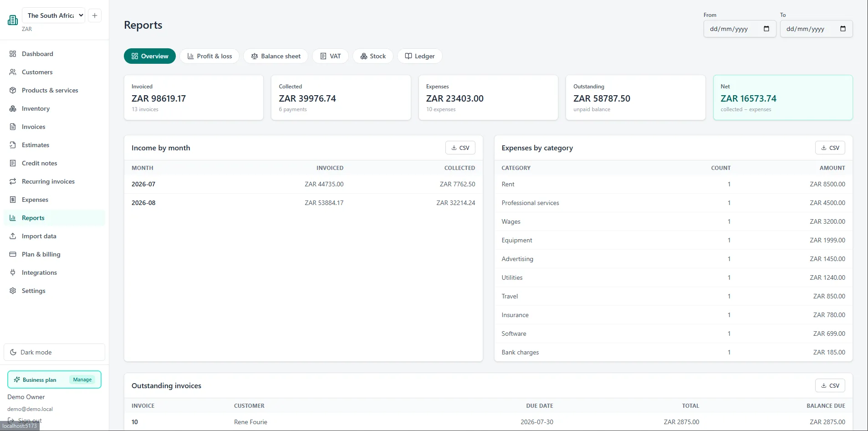Select the Overview tab
This screenshot has width=868, height=431.
click(x=150, y=56)
